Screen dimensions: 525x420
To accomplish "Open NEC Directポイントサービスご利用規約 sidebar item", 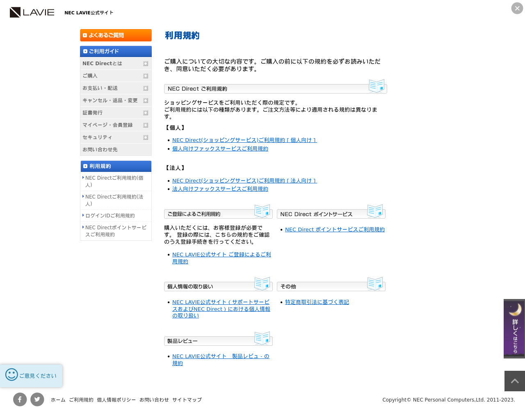I will click(116, 231).
